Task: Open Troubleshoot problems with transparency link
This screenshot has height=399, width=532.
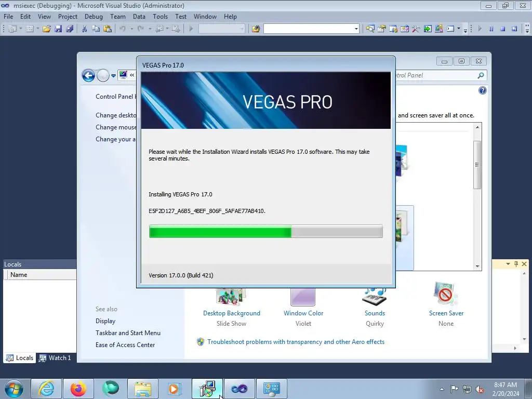Action: (296, 342)
